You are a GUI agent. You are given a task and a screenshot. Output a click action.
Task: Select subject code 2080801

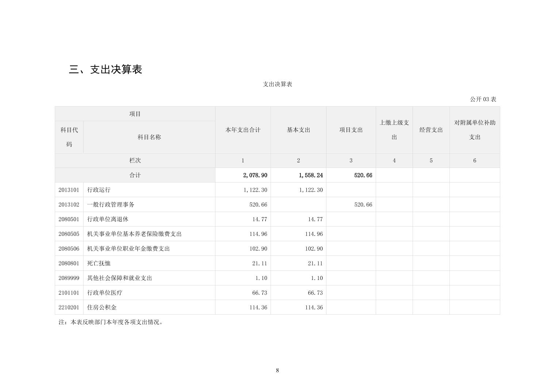tap(69, 264)
